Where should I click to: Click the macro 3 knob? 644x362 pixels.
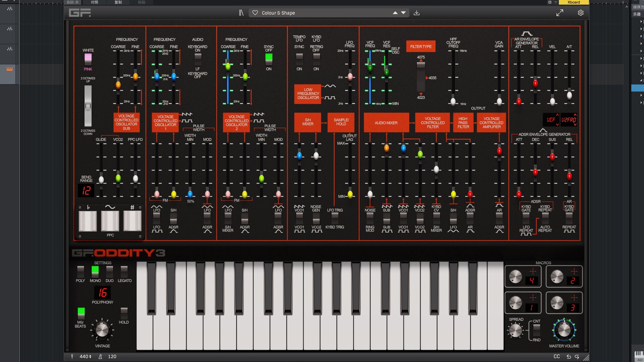pyautogui.click(x=557, y=303)
